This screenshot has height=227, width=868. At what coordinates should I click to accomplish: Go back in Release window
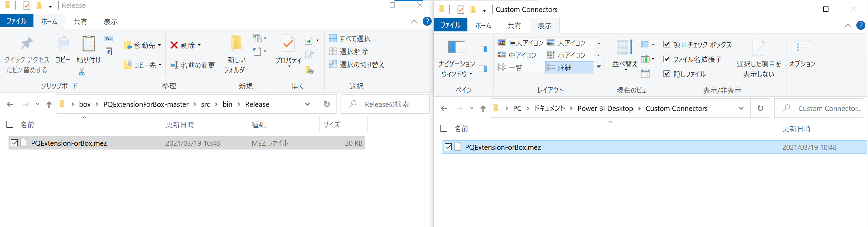click(x=10, y=104)
